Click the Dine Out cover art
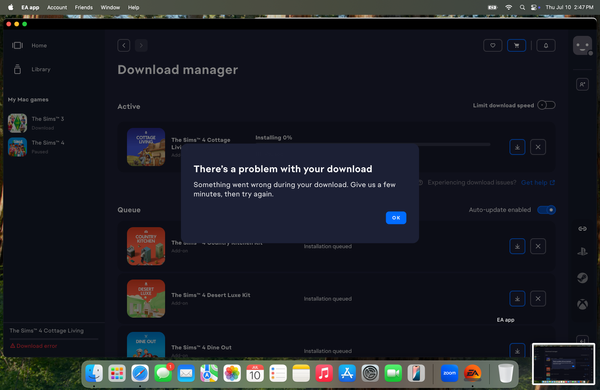The height and width of the screenshot is (390, 600). click(x=146, y=344)
